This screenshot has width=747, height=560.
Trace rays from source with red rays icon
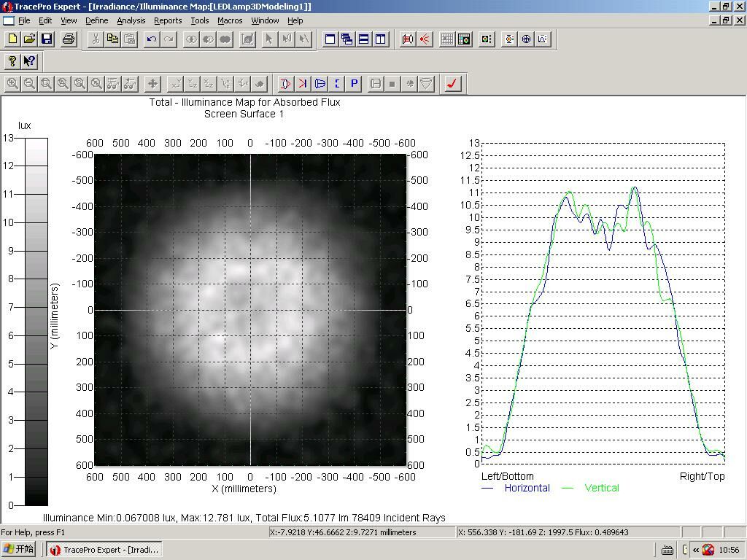424,39
